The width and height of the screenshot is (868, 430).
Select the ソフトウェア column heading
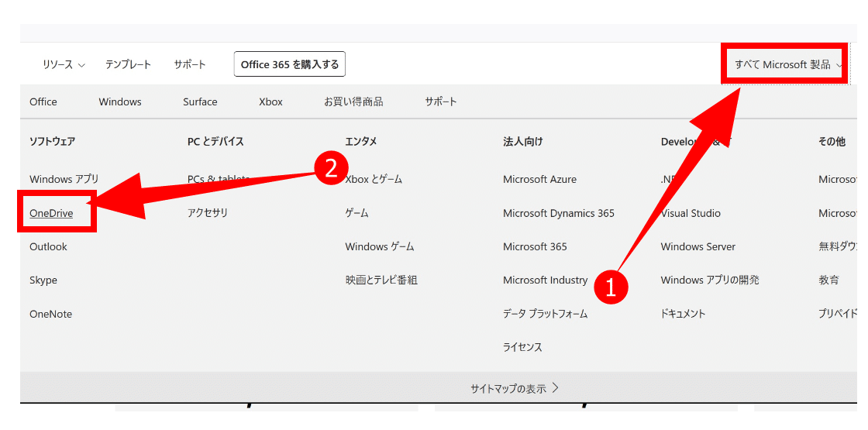click(x=53, y=142)
